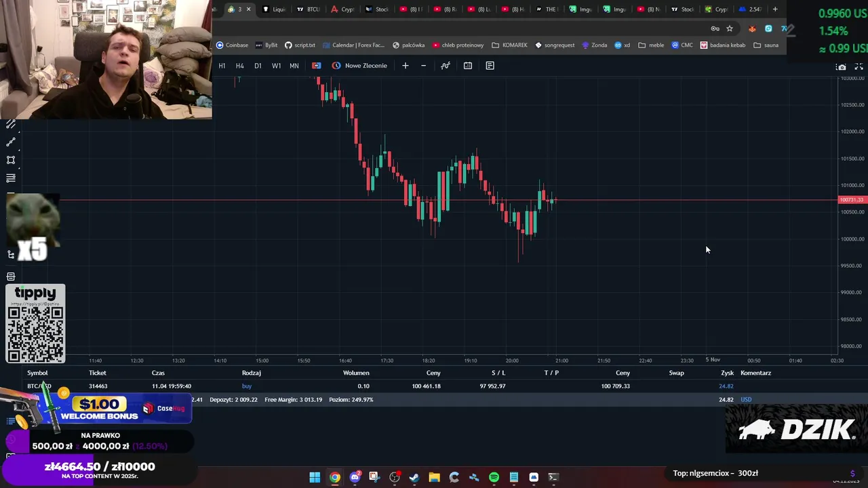Sort positions by Symbol column
This screenshot has width=868, height=488.
click(x=37, y=373)
